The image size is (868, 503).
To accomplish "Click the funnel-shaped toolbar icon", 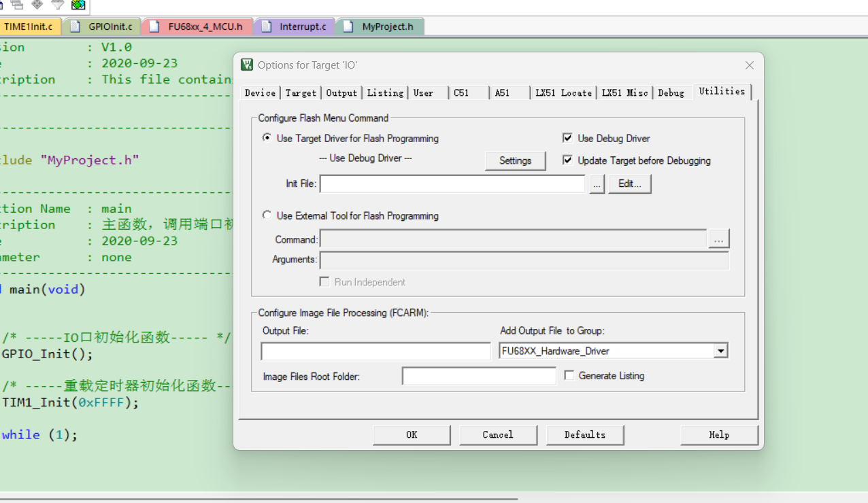I will pos(58,4).
